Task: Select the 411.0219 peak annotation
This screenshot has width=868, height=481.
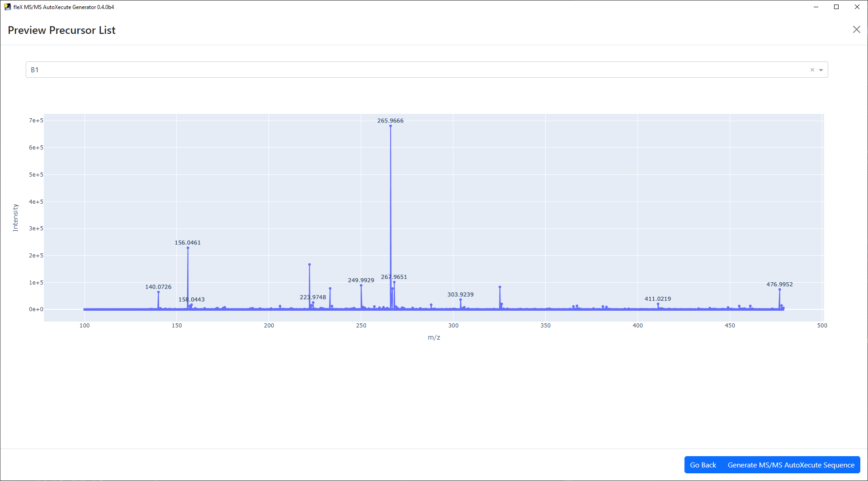Action: [657, 299]
